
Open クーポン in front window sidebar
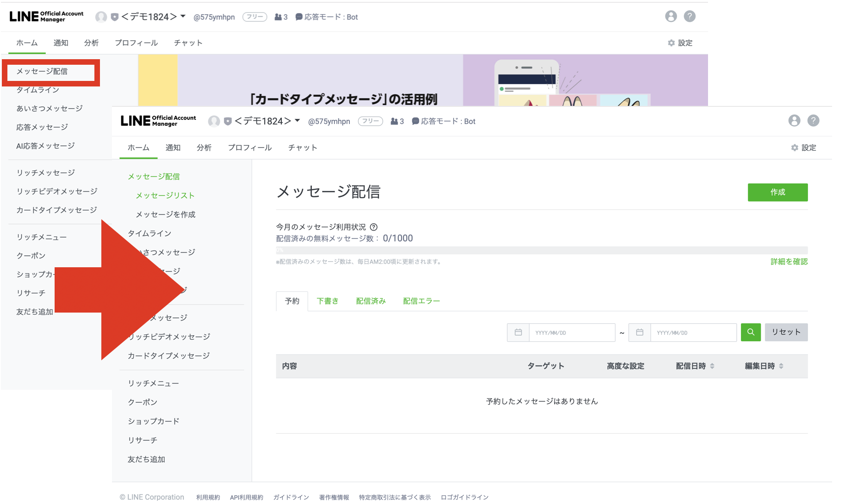point(143,402)
